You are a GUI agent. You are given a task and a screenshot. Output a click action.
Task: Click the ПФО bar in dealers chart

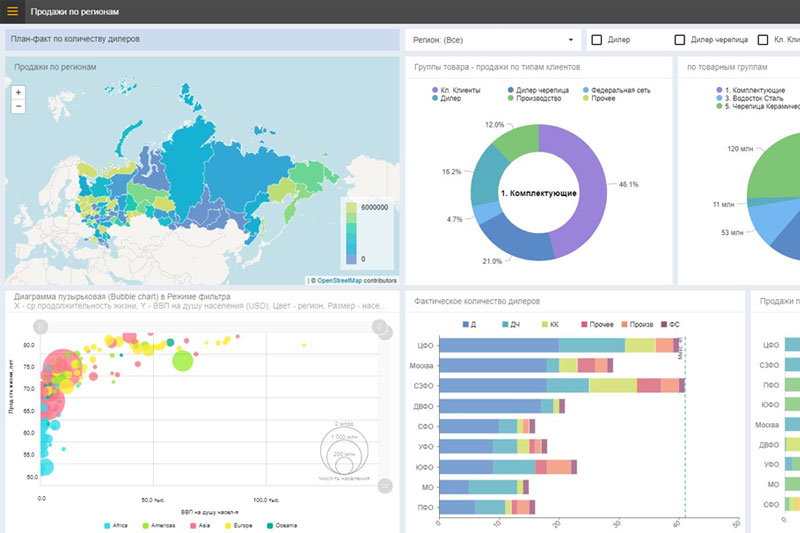point(487,507)
